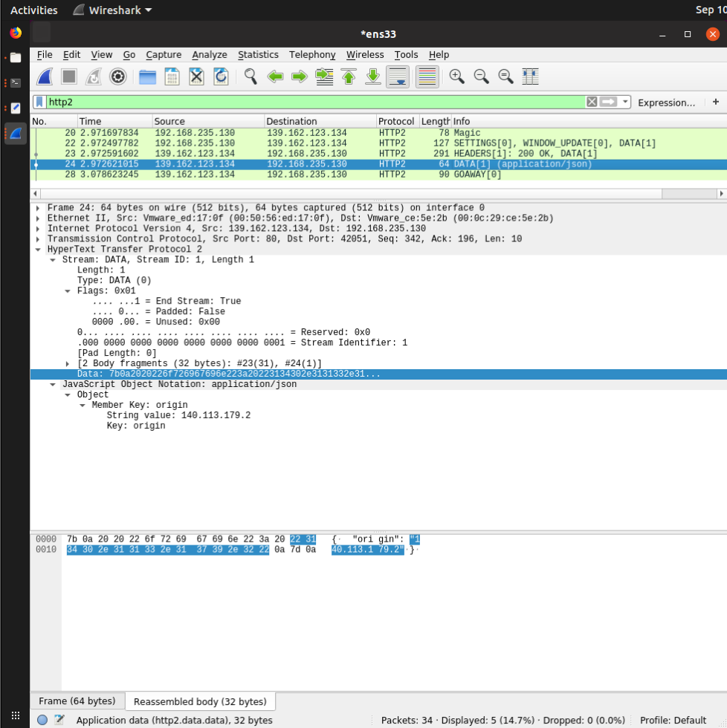Go forward in packet history
The height and width of the screenshot is (728, 727).
pyautogui.click(x=300, y=77)
